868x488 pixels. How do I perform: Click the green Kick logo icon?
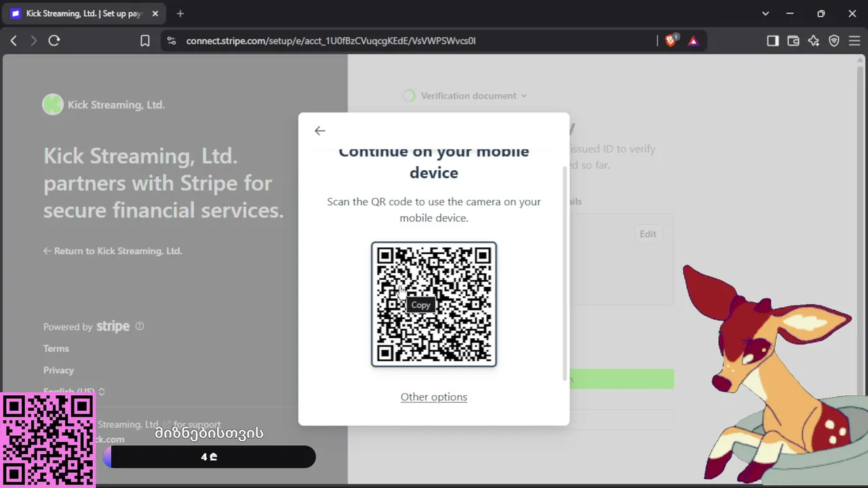53,104
